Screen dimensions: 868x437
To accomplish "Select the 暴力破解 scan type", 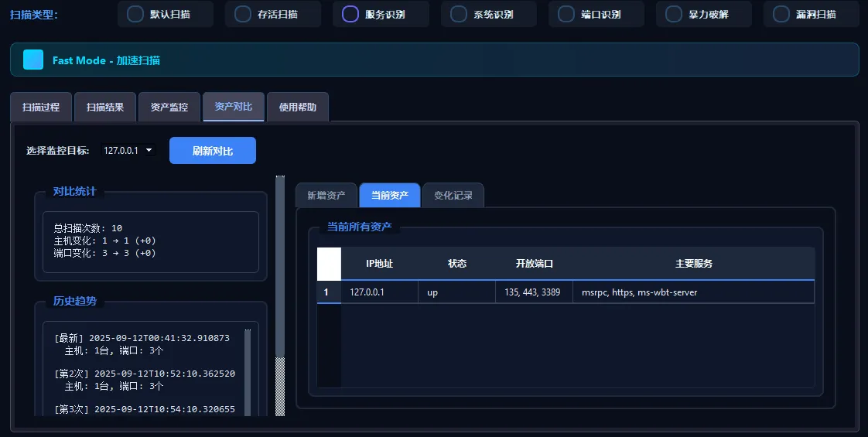I will 674,14.
